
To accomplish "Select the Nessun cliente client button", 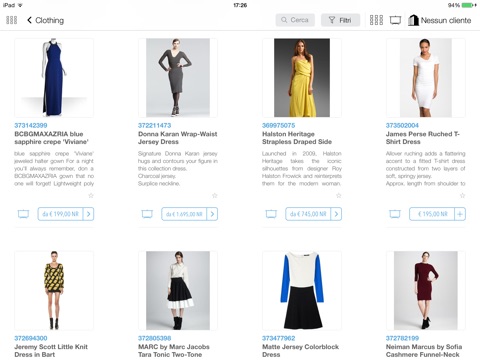I will [439, 20].
